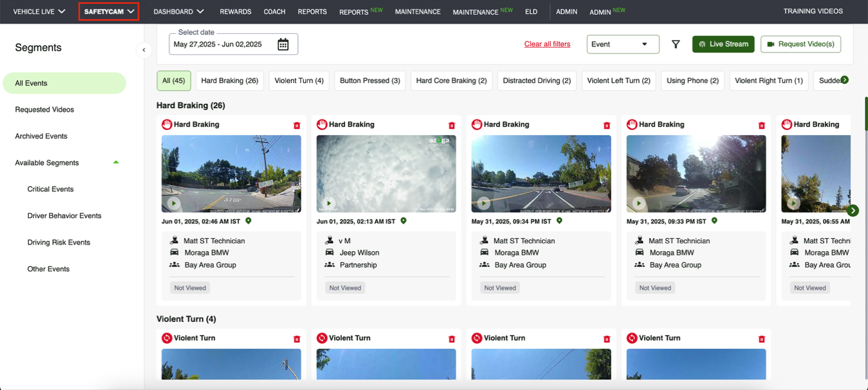
Task: Expand the VEHICLE LIVE menu
Action: [x=39, y=11]
